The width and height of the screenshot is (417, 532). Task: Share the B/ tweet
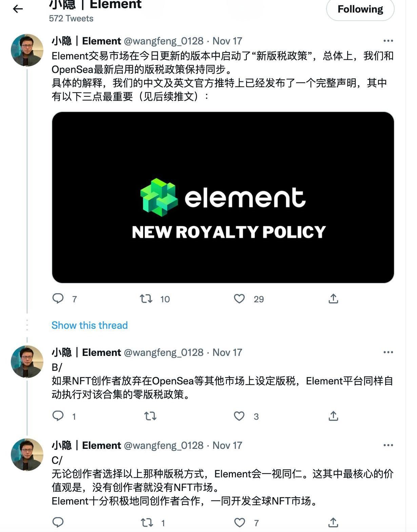(x=333, y=416)
